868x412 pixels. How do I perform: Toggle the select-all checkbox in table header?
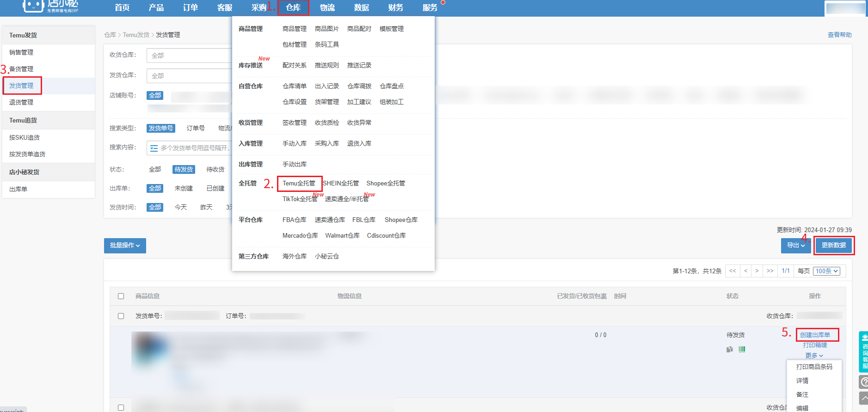(x=121, y=296)
